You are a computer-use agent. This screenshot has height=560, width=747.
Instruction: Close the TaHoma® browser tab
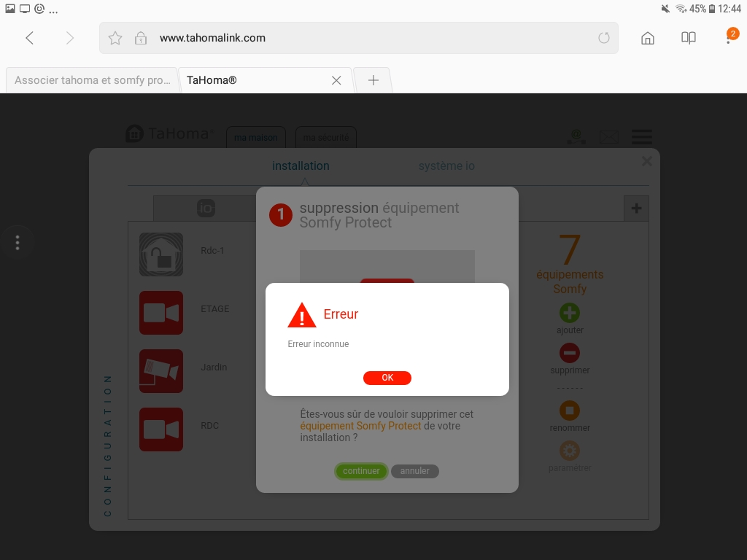(x=336, y=80)
